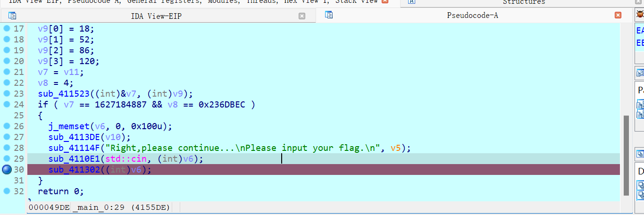Click the breakpoint dot on line 23
This screenshot has width=644, height=215.
7,94
